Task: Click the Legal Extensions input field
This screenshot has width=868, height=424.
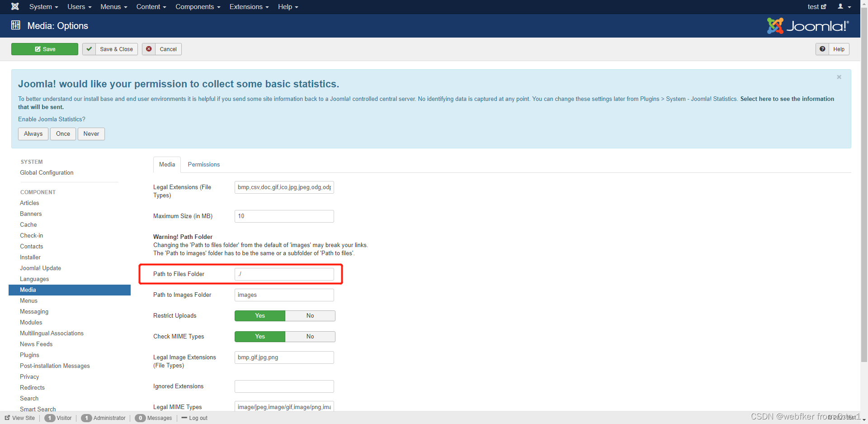Action: (x=284, y=187)
